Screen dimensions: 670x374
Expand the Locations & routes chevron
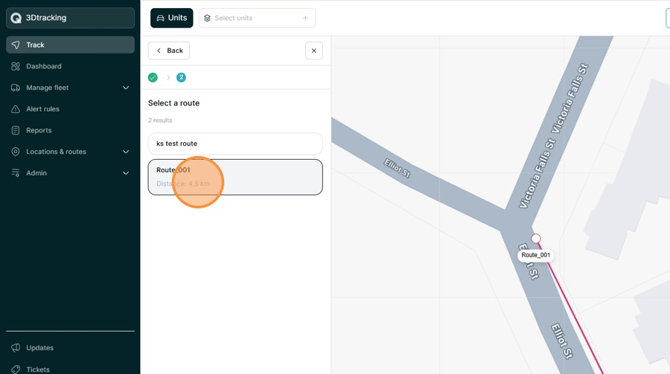pos(126,152)
